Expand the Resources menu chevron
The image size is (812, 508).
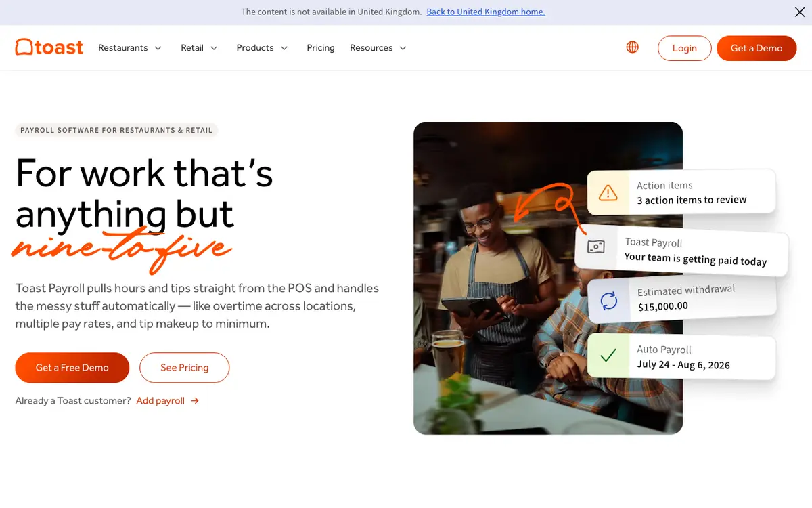[x=403, y=48]
